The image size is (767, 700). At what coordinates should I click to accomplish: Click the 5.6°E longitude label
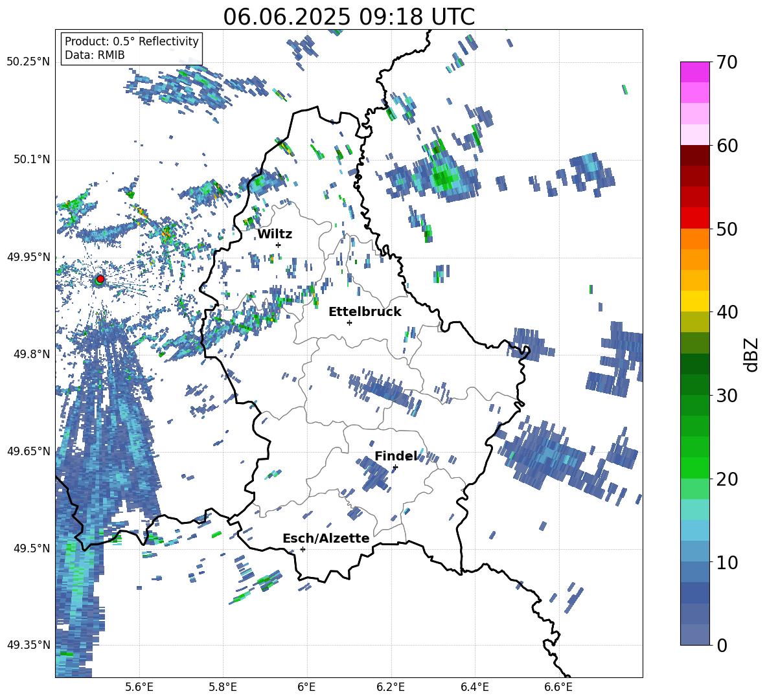pos(139,687)
